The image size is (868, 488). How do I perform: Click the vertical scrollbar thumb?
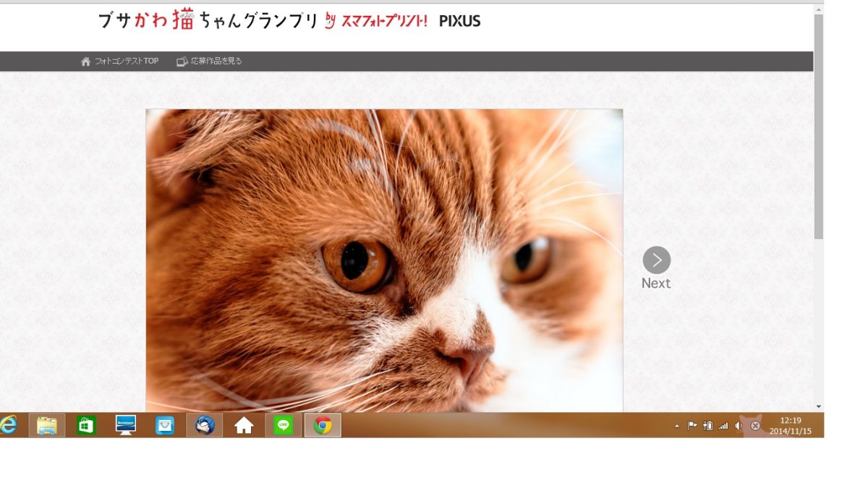tap(819, 127)
